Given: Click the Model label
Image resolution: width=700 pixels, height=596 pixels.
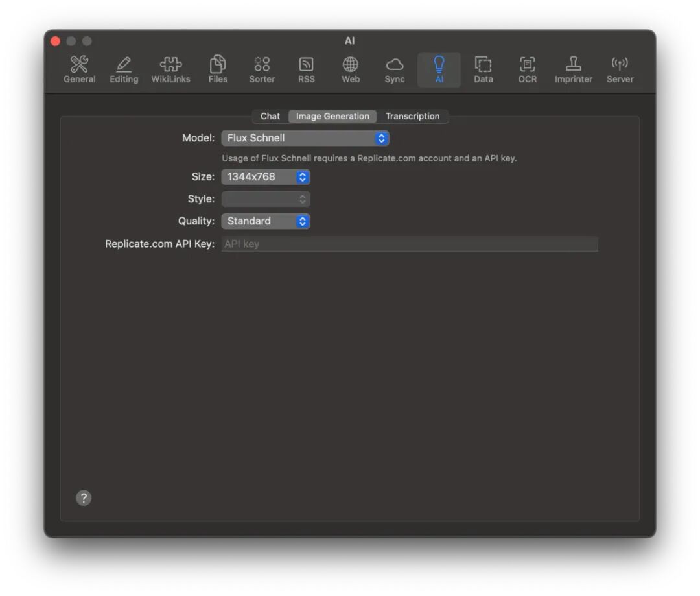Looking at the screenshot, I should point(198,138).
